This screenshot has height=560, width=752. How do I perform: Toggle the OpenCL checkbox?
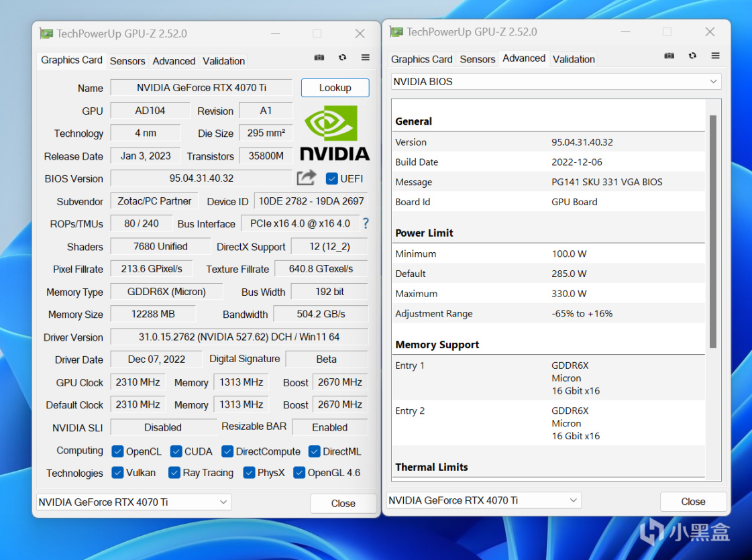(x=117, y=451)
